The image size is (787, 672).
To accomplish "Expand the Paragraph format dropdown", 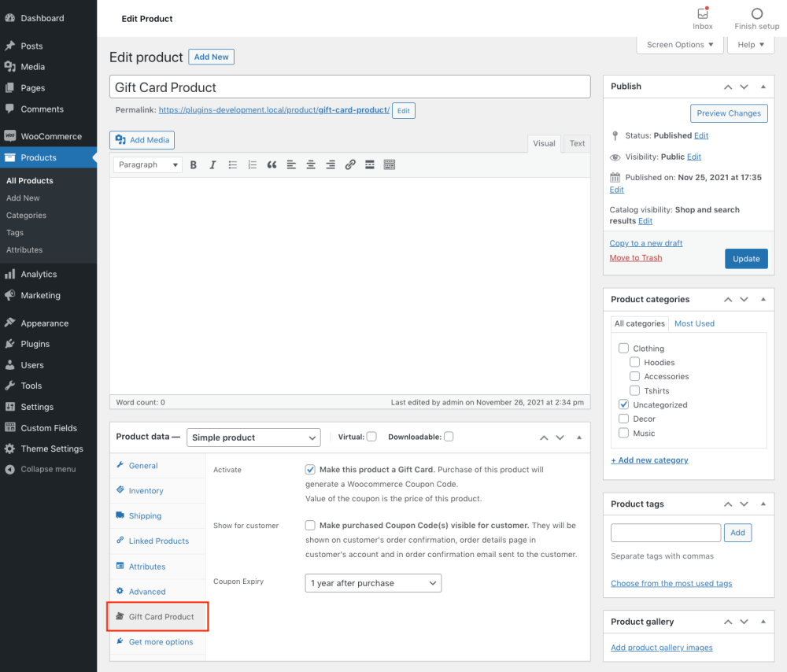I will pos(148,164).
